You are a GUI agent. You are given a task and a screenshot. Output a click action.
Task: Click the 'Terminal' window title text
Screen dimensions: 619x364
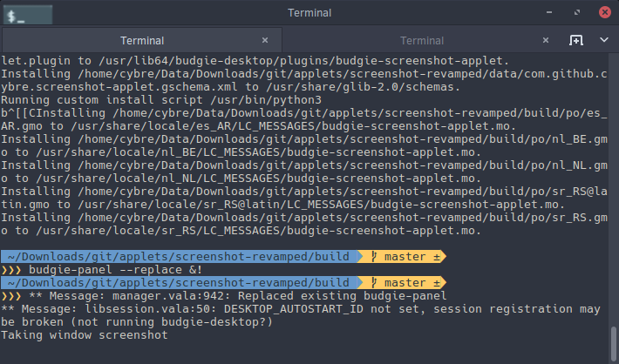coord(309,13)
